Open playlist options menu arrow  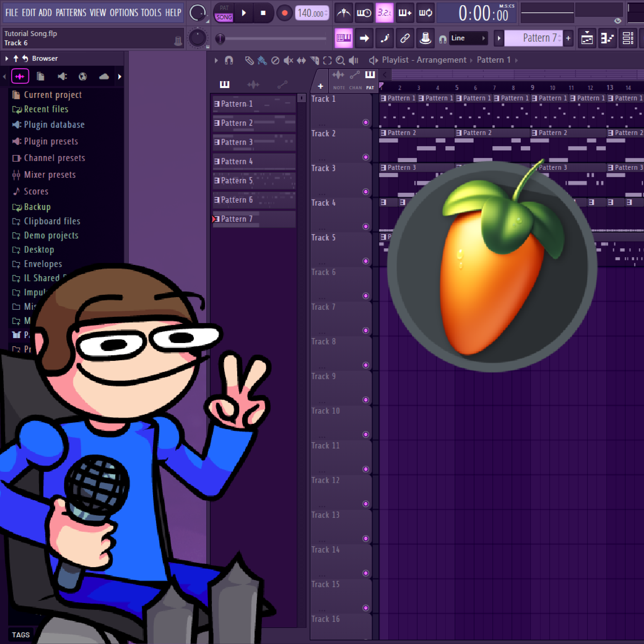pyautogui.click(x=216, y=60)
